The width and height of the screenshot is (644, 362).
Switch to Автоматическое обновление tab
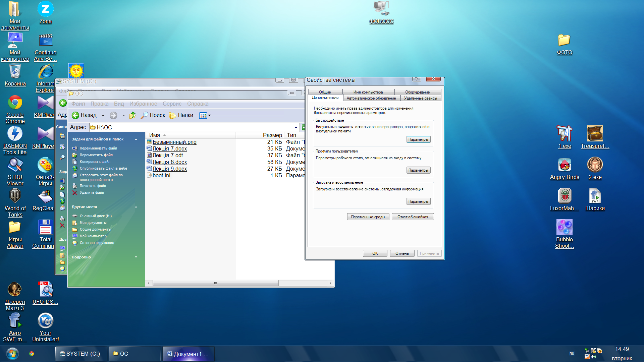click(371, 98)
